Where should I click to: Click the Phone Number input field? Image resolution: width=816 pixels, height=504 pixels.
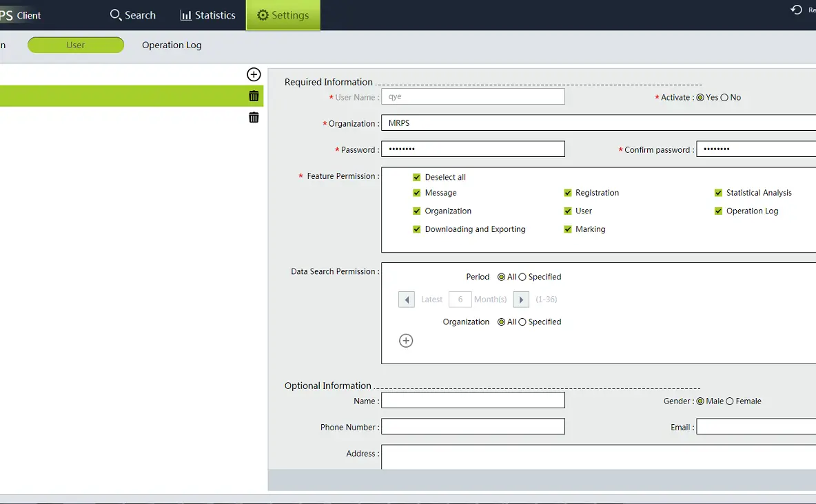pos(473,426)
